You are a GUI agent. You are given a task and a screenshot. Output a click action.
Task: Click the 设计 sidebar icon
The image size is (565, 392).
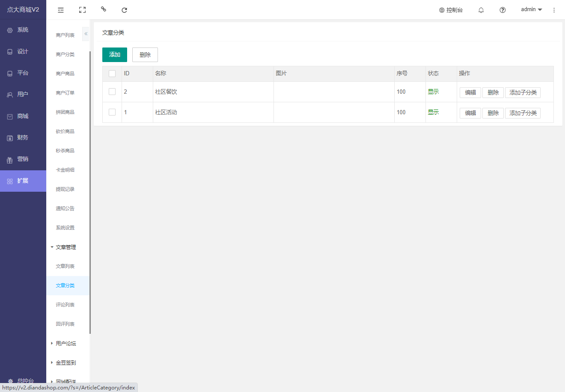pos(10,52)
